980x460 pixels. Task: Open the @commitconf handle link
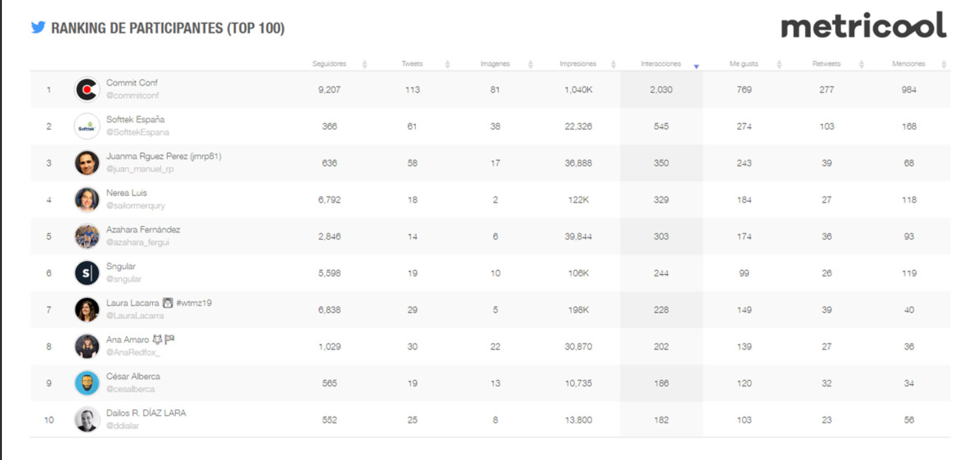tap(133, 95)
